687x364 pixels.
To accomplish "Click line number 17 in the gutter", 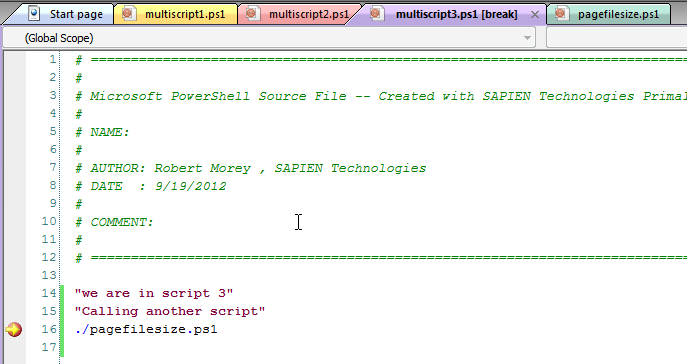I will coord(49,347).
